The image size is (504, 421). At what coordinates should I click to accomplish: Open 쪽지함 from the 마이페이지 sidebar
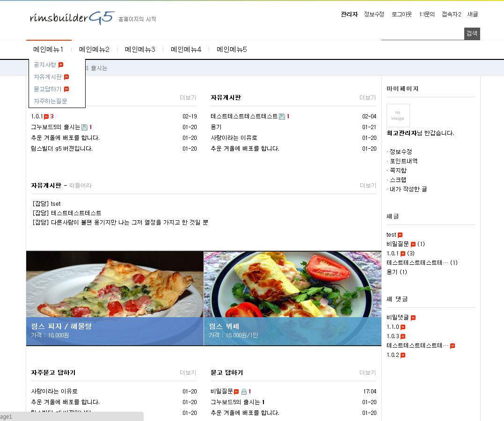tap(398, 170)
